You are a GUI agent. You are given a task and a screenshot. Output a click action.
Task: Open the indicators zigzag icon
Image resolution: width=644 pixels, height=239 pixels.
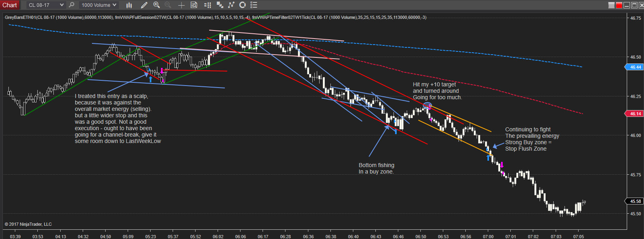click(231, 5)
